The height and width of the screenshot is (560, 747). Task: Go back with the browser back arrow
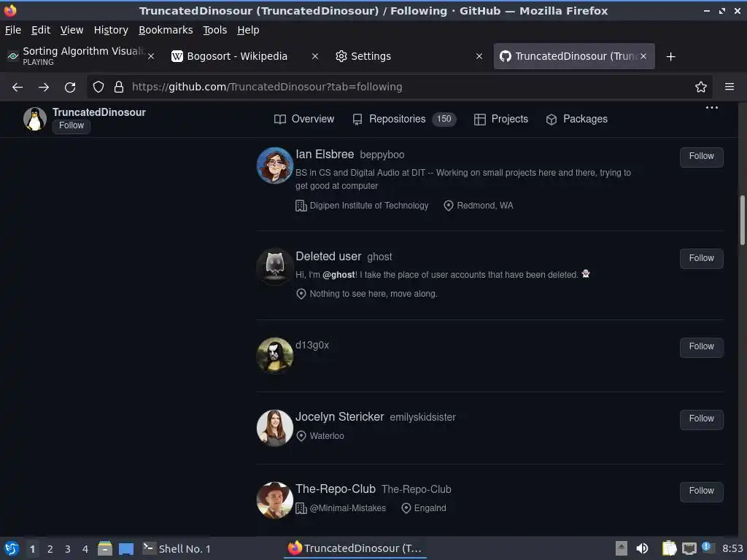click(x=18, y=87)
